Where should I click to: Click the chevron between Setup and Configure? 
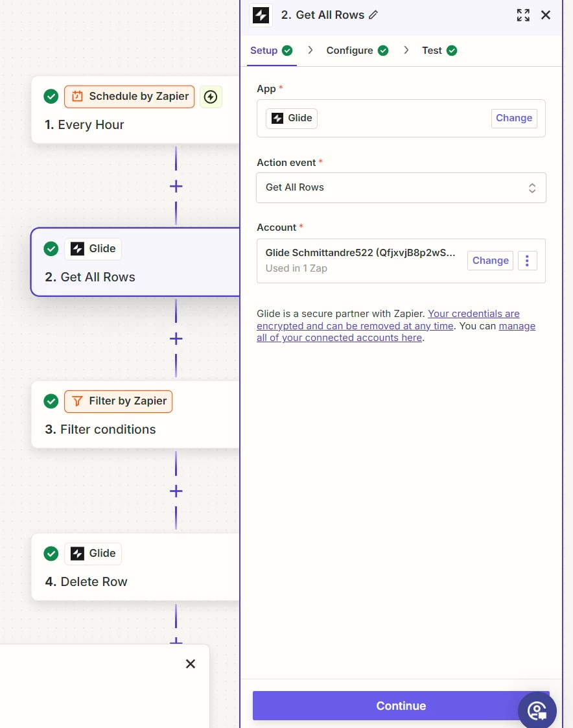(x=310, y=50)
